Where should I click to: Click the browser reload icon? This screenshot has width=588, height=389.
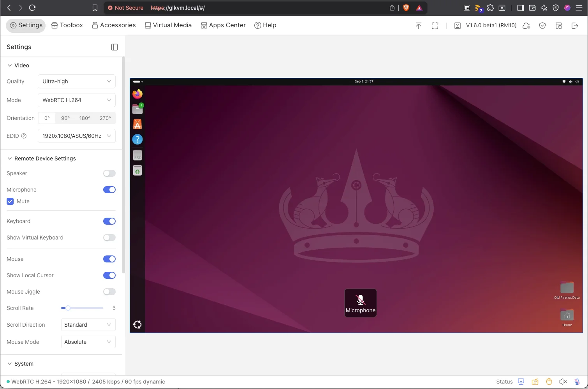click(x=32, y=8)
